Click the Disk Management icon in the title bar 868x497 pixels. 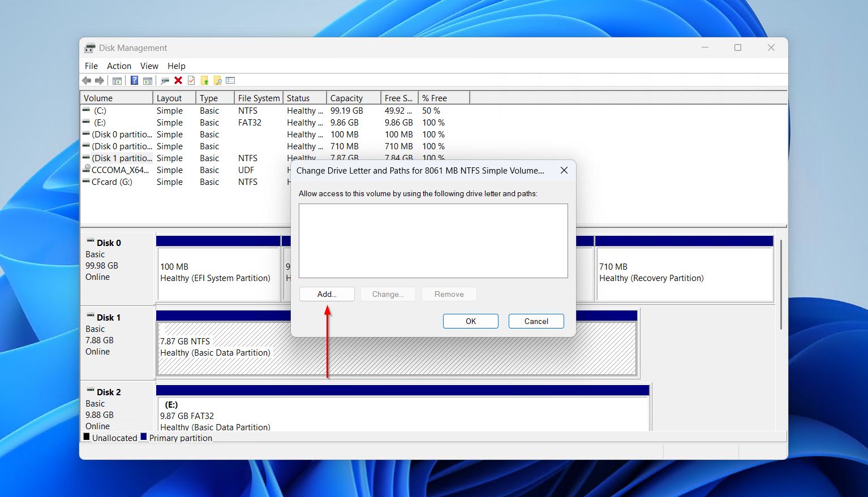tap(90, 47)
